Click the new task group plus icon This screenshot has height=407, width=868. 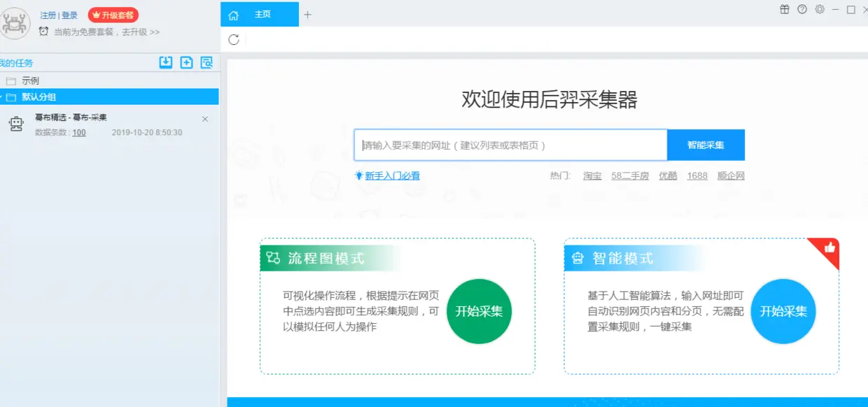[186, 62]
